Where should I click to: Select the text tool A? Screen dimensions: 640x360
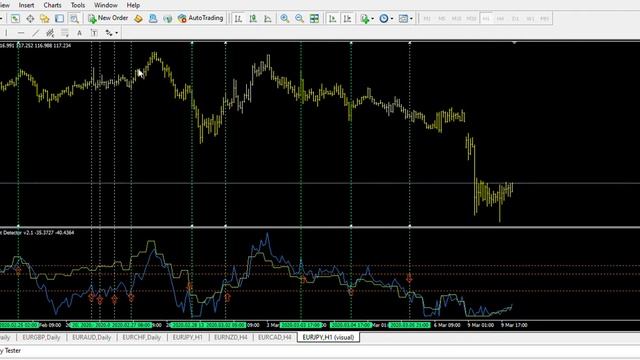[x=79, y=33]
